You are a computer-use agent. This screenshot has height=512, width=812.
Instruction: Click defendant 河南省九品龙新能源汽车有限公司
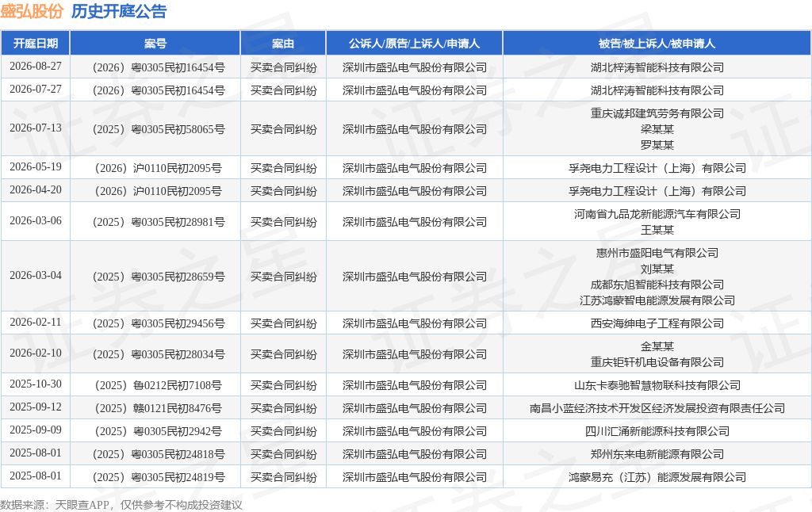[657, 214]
